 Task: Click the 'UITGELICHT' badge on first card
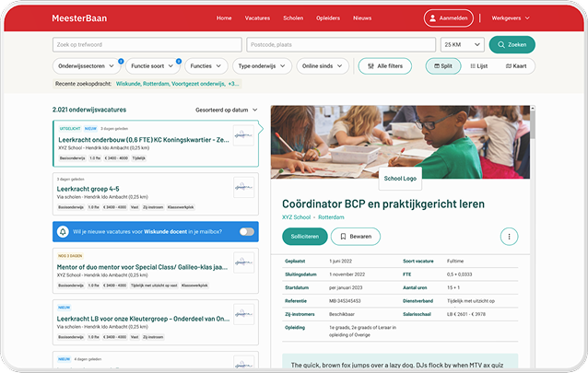click(70, 129)
